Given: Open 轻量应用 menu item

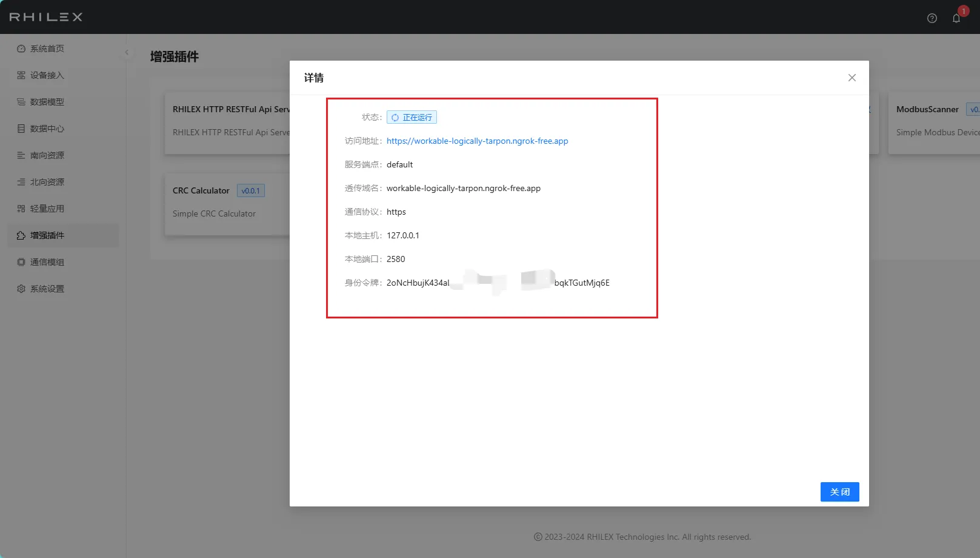Looking at the screenshot, I should pyautogui.click(x=63, y=209).
